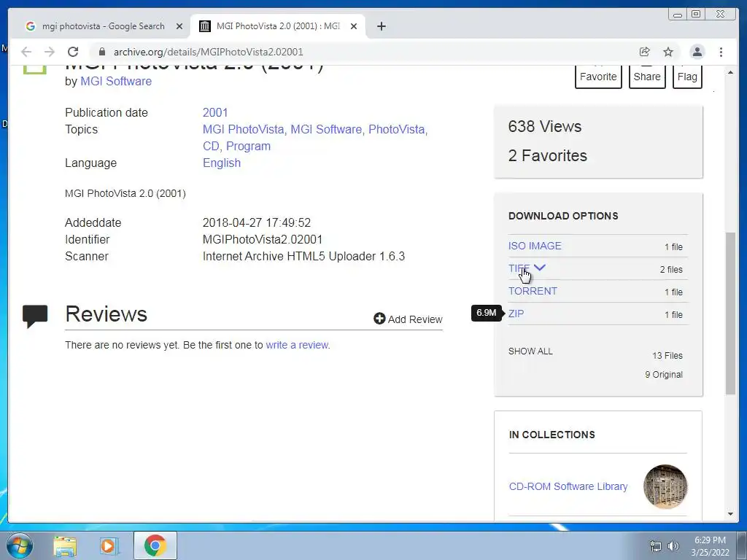Open the MGI PhotoVista topic link
Image resolution: width=747 pixels, height=560 pixels.
coord(243,130)
